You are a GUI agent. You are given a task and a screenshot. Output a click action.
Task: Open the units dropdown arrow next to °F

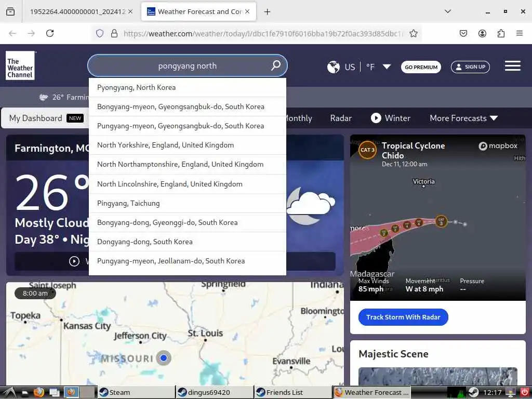tap(387, 66)
